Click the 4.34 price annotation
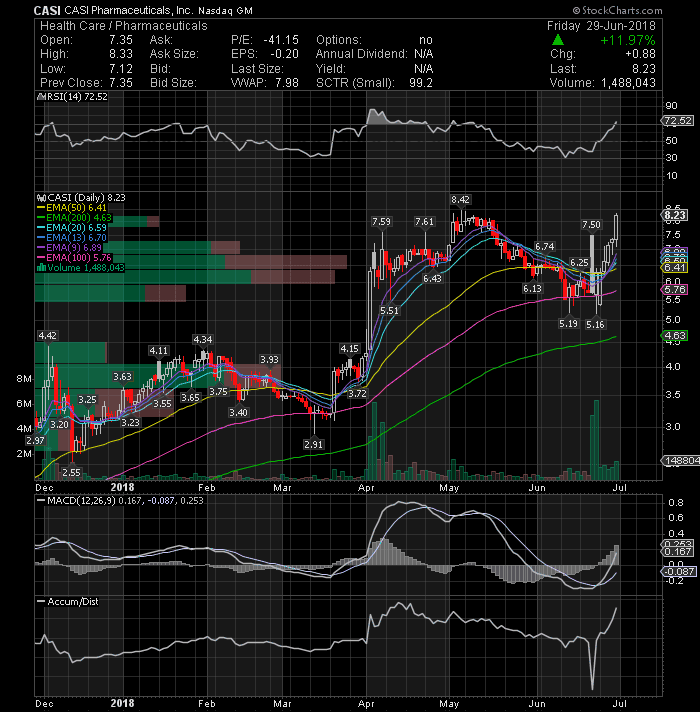700x712 pixels. pyautogui.click(x=202, y=340)
